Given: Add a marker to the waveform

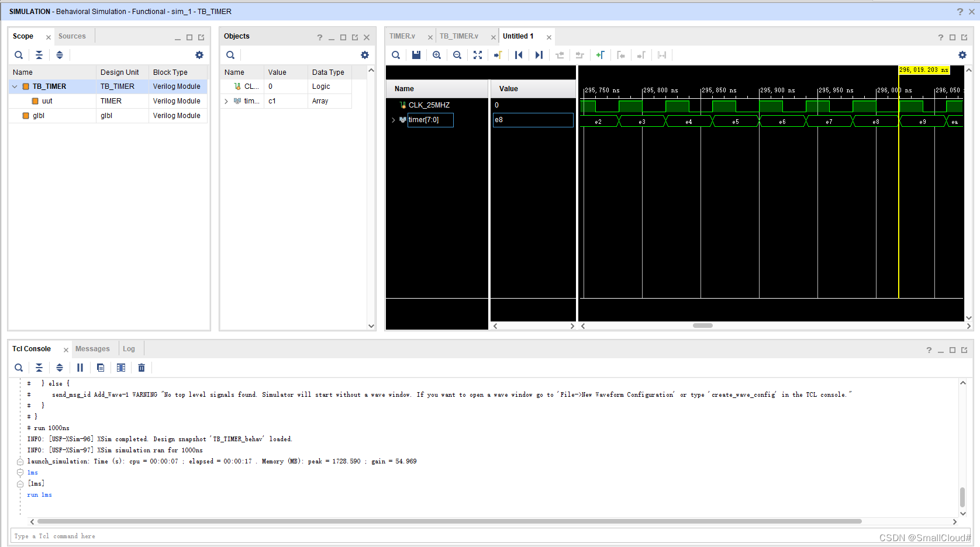Looking at the screenshot, I should click(600, 55).
